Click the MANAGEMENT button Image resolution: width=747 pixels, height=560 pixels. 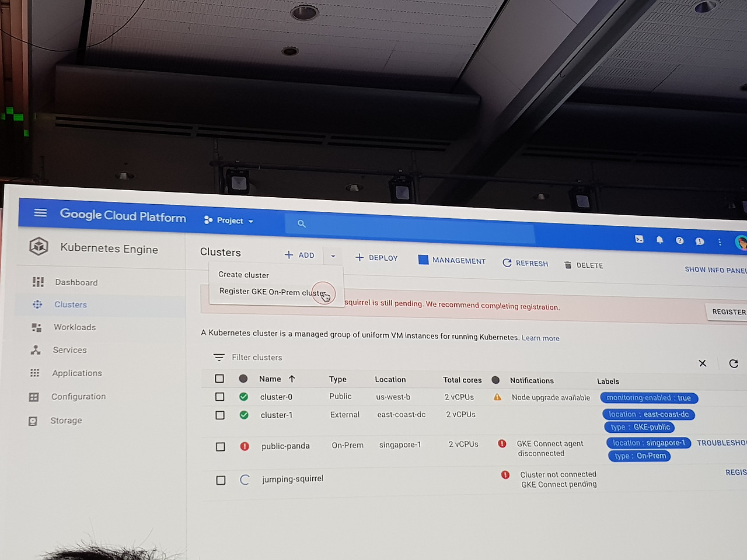[452, 260]
